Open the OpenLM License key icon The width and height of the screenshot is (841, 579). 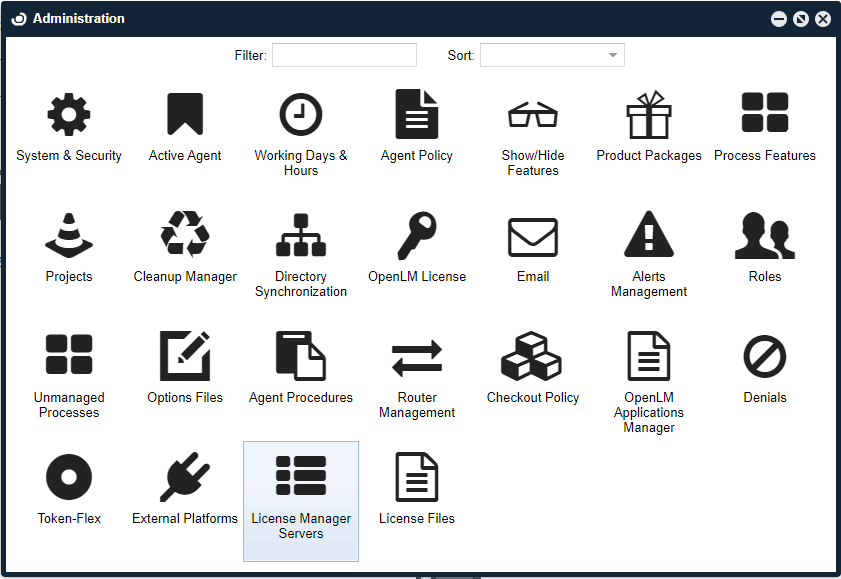coord(416,234)
